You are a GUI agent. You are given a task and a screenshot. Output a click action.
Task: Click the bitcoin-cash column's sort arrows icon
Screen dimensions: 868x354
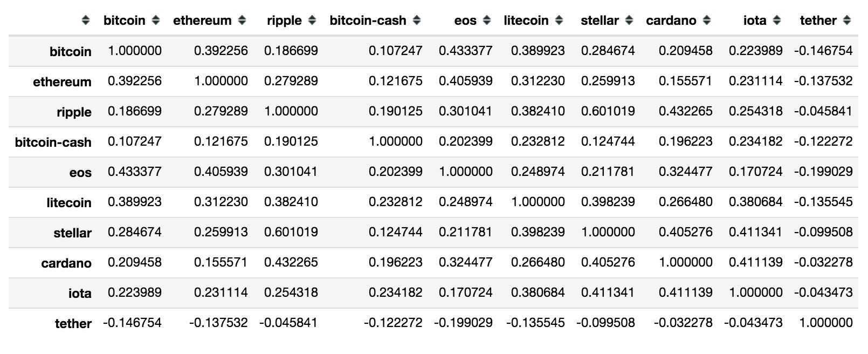tap(417, 21)
